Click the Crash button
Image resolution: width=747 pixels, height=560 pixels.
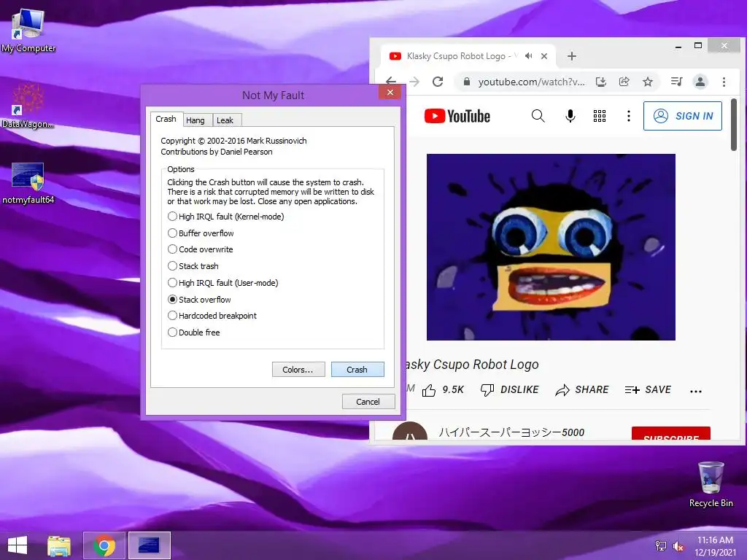(x=357, y=370)
